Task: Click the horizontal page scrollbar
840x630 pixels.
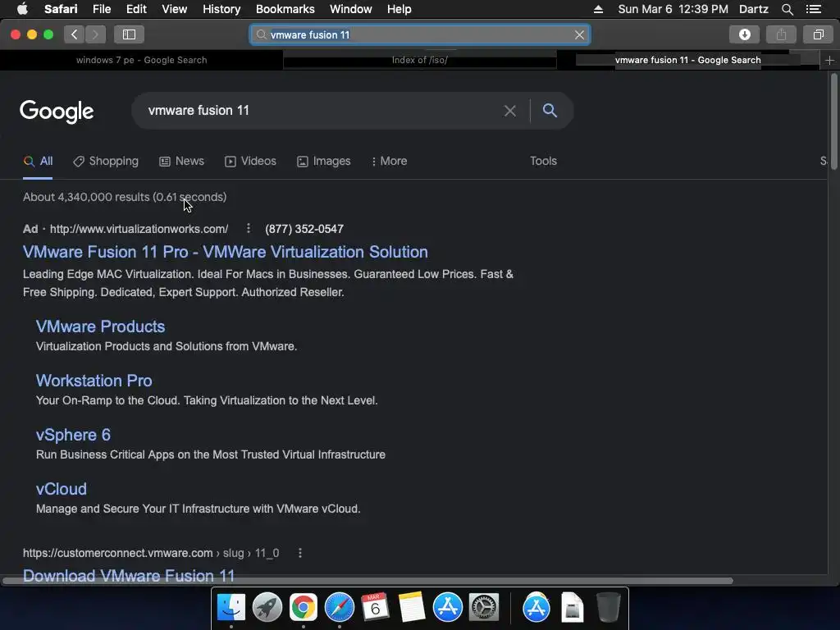Action: point(367,581)
